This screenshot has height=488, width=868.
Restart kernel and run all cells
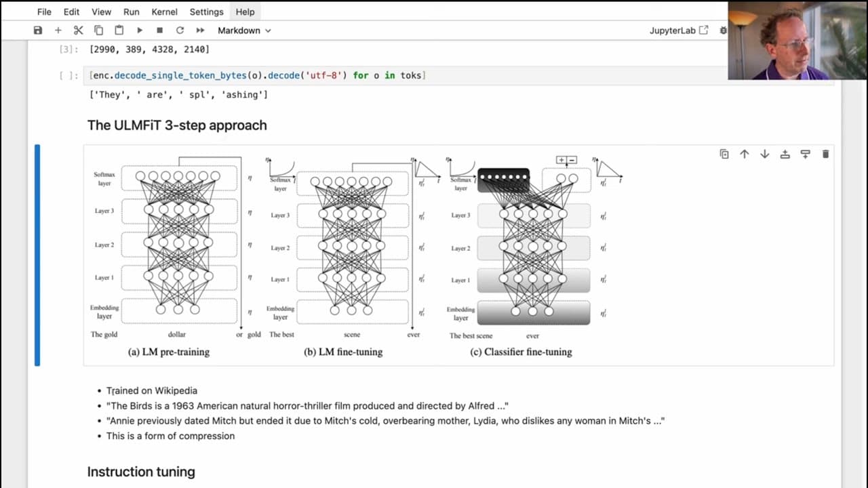[200, 30]
